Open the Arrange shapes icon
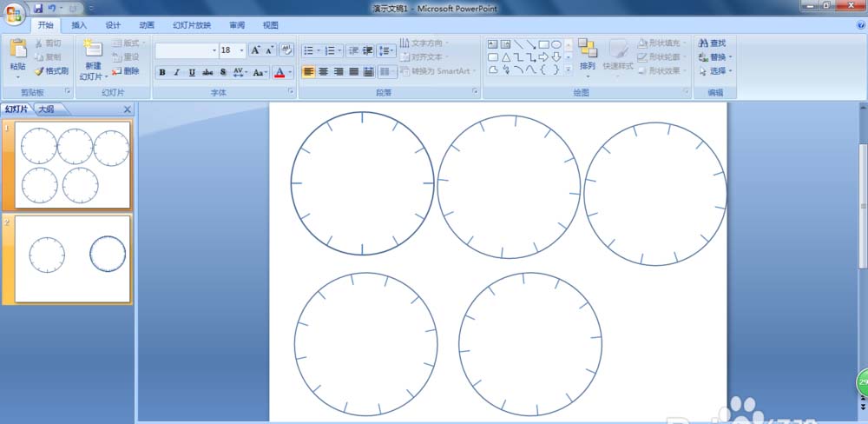The image size is (868, 424). coord(588,48)
